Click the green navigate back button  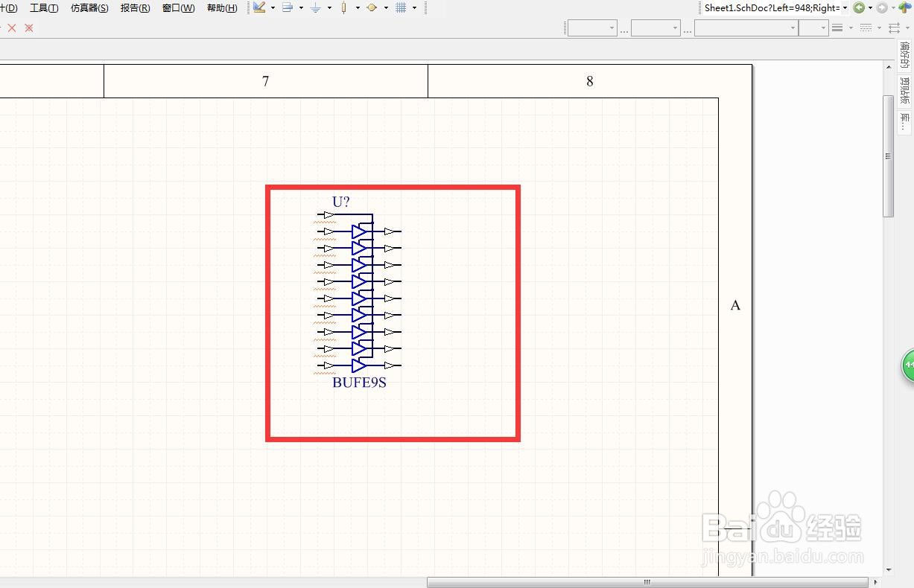pyautogui.click(x=860, y=7)
